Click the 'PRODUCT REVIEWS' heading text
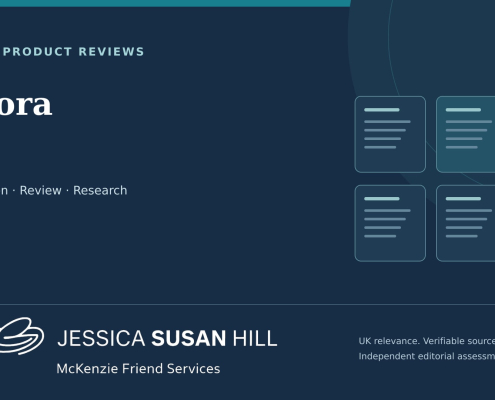 pos(73,52)
